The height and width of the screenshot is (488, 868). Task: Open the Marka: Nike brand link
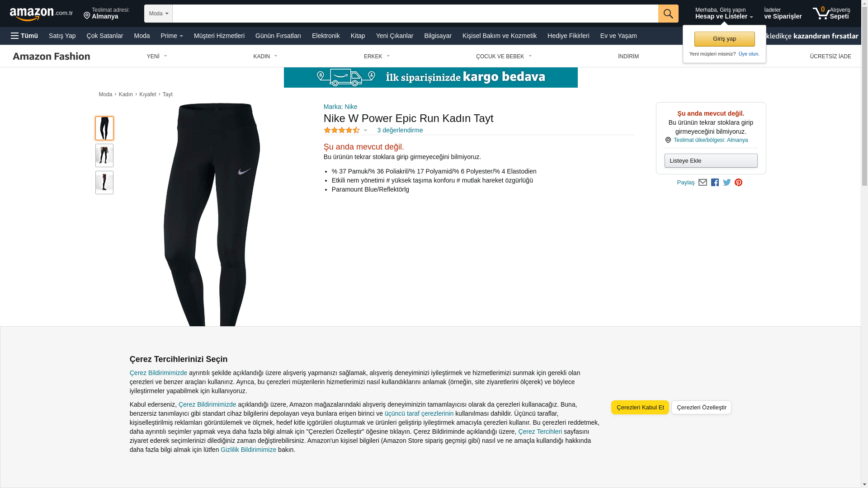click(340, 107)
